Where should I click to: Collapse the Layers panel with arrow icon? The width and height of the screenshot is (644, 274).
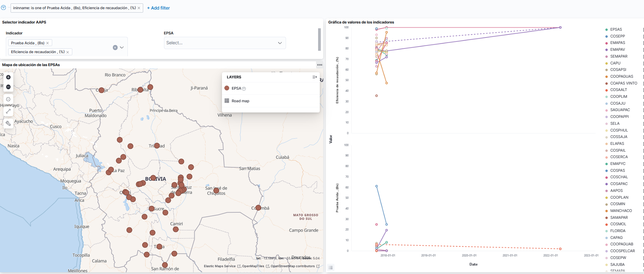coord(314,77)
